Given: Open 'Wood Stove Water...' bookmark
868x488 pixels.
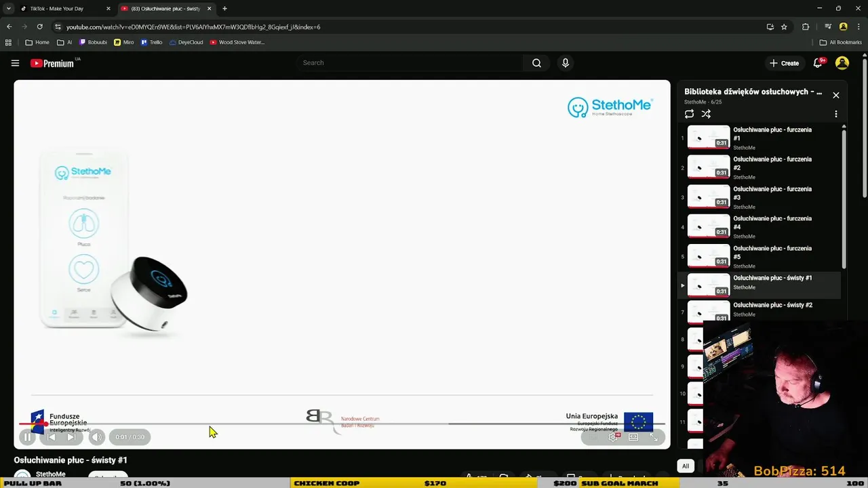Looking at the screenshot, I should pos(237,42).
